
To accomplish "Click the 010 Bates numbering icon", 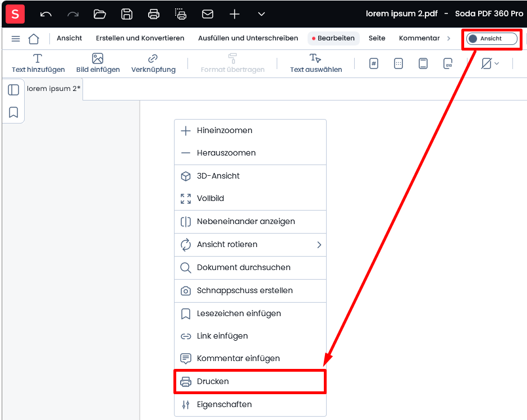I will pyautogui.click(x=448, y=63).
